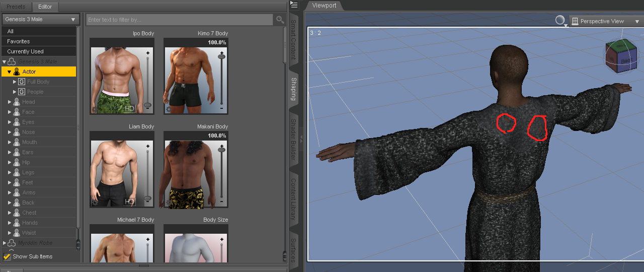Viewport: 644px width, 272px height.
Task: Open settings gear on Makani Body card
Action: click(x=169, y=202)
